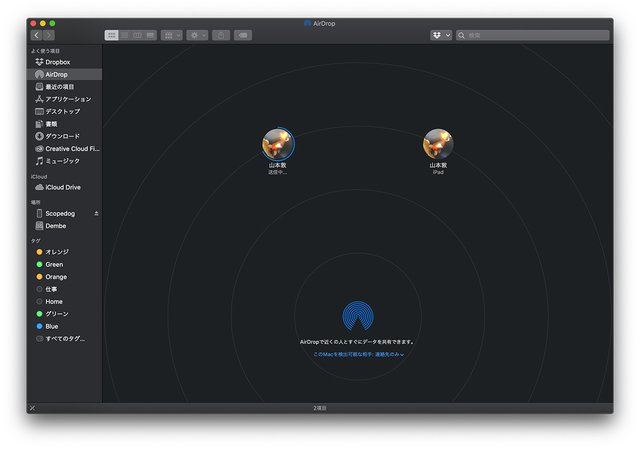Switch to list view mode
Viewport: 640px width, 449px height.
(x=125, y=35)
